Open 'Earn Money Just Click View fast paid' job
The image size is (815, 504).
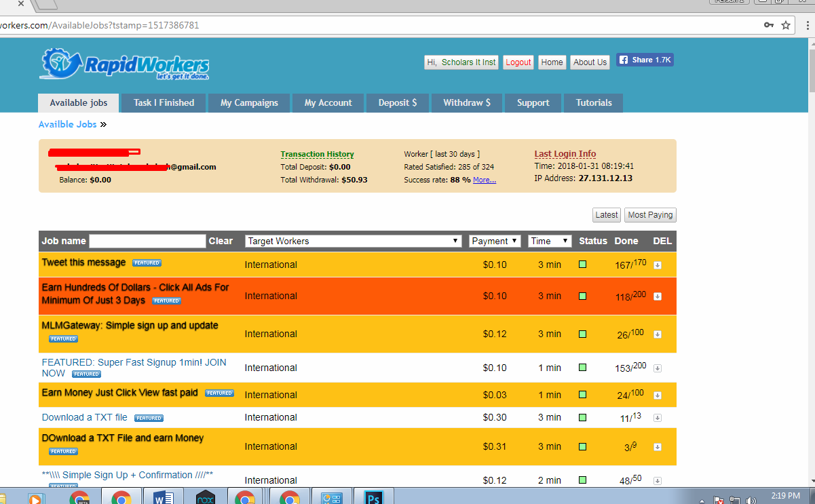tap(120, 393)
